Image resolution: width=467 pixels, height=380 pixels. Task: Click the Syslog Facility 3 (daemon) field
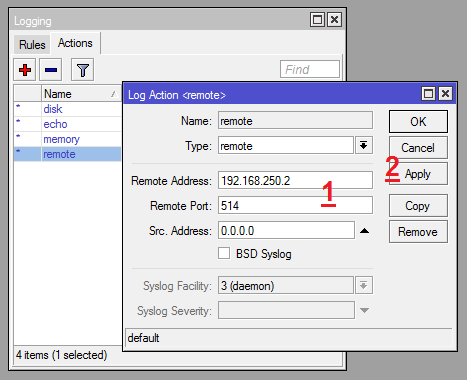(x=286, y=285)
